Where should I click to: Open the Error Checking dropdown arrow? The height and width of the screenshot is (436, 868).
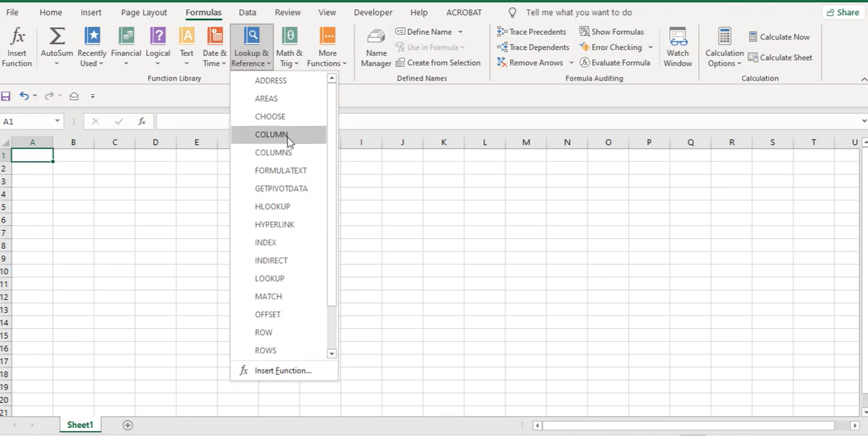650,47
